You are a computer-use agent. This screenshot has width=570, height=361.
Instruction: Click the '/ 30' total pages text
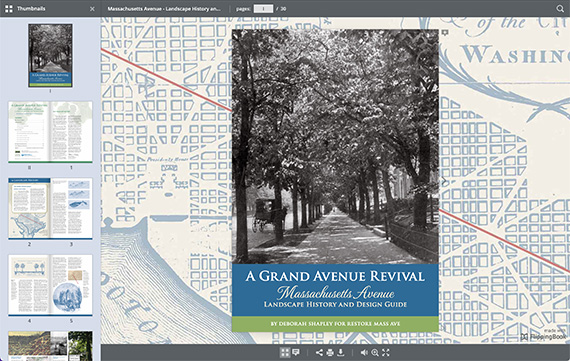[x=281, y=9]
